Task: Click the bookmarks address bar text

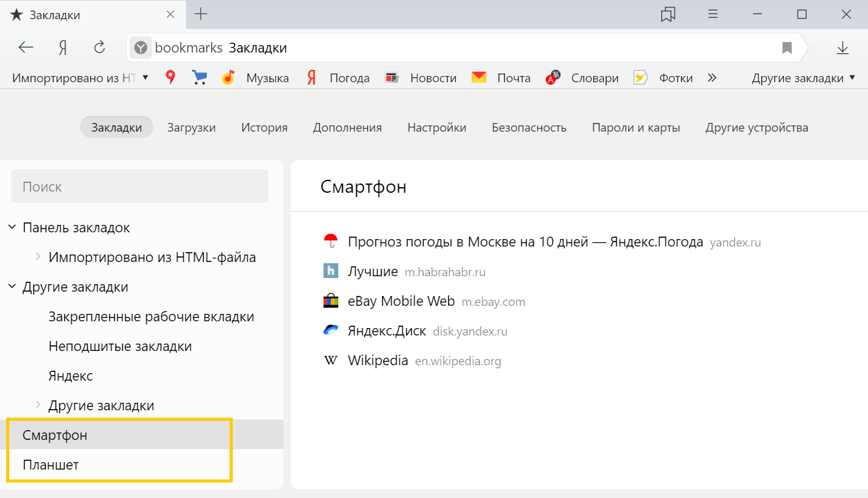Action: click(220, 48)
